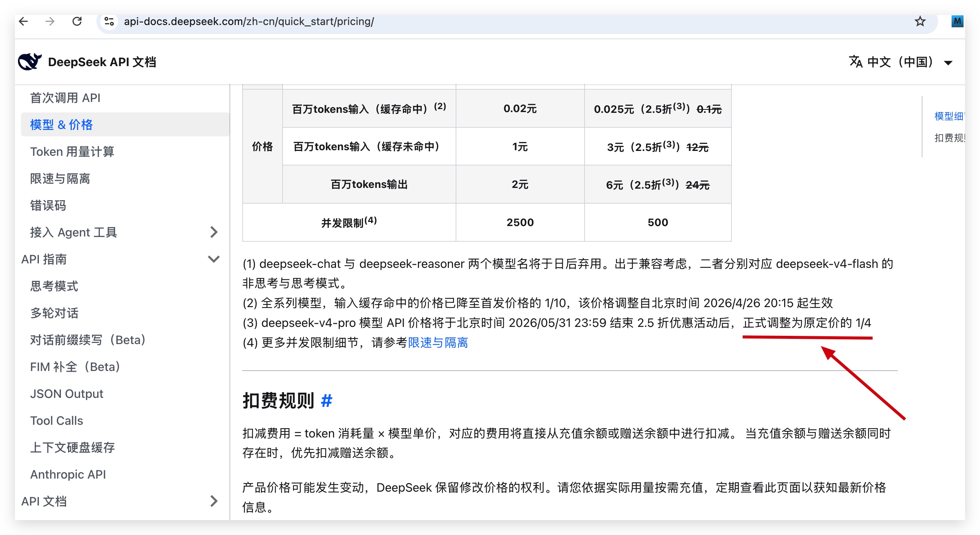
Task: Click the DeepSeek whale logo
Action: (x=29, y=62)
